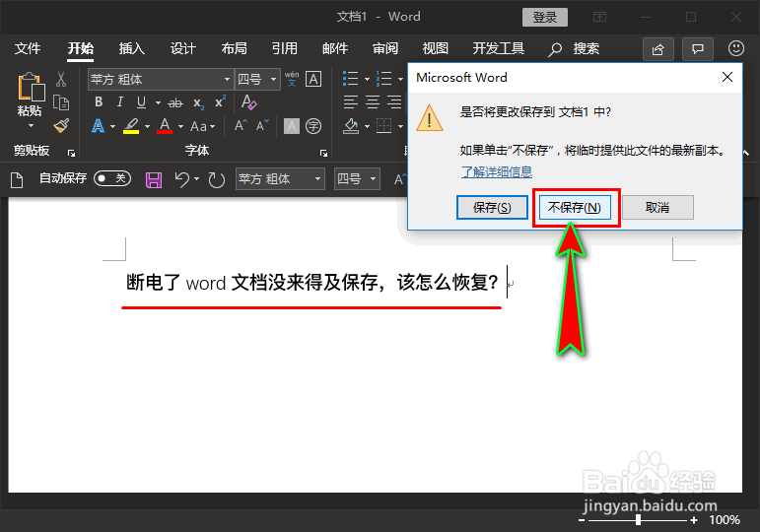Click the purple Save icon
Viewport: 760px width, 532px height.
click(154, 179)
